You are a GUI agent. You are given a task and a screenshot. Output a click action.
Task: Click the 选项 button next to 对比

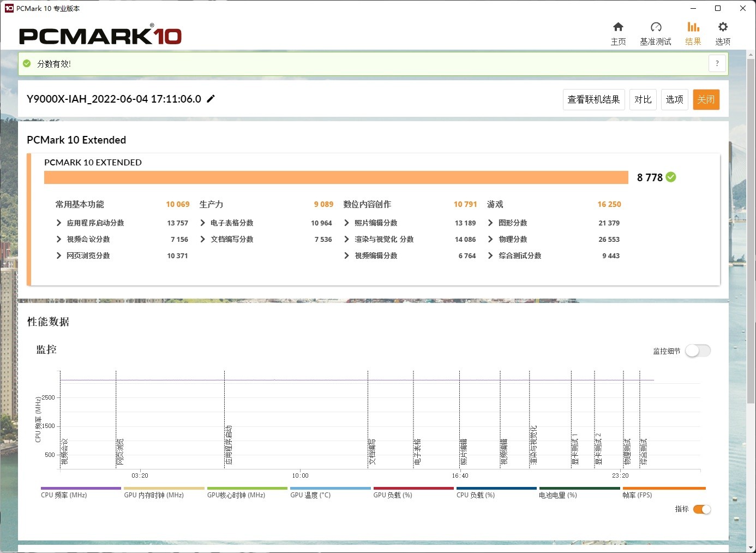pyautogui.click(x=674, y=99)
